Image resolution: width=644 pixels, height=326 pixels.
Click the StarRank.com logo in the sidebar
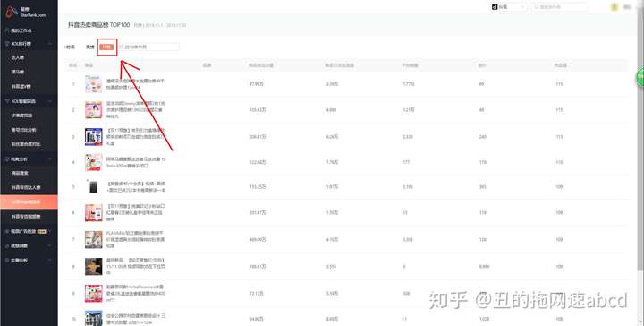(25, 12)
